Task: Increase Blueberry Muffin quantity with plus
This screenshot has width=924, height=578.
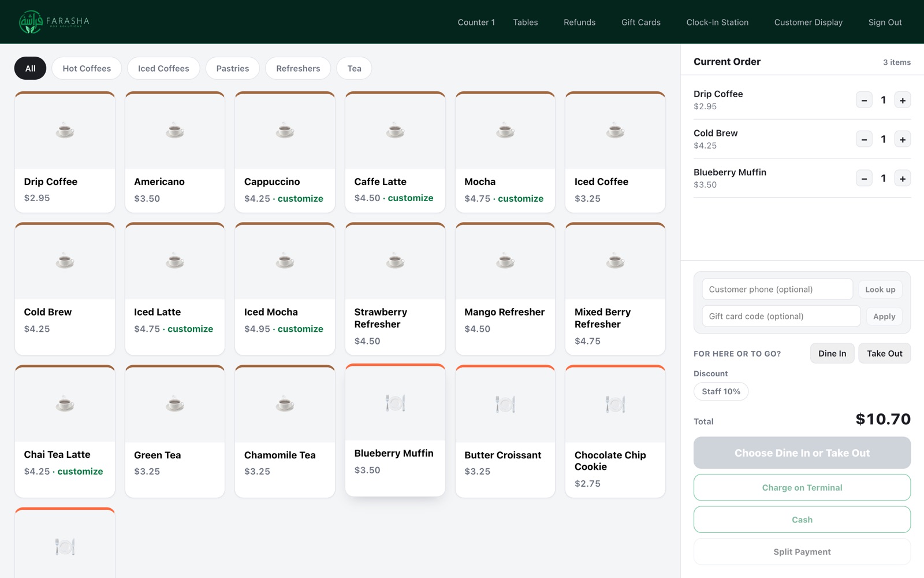Action: pos(903,179)
